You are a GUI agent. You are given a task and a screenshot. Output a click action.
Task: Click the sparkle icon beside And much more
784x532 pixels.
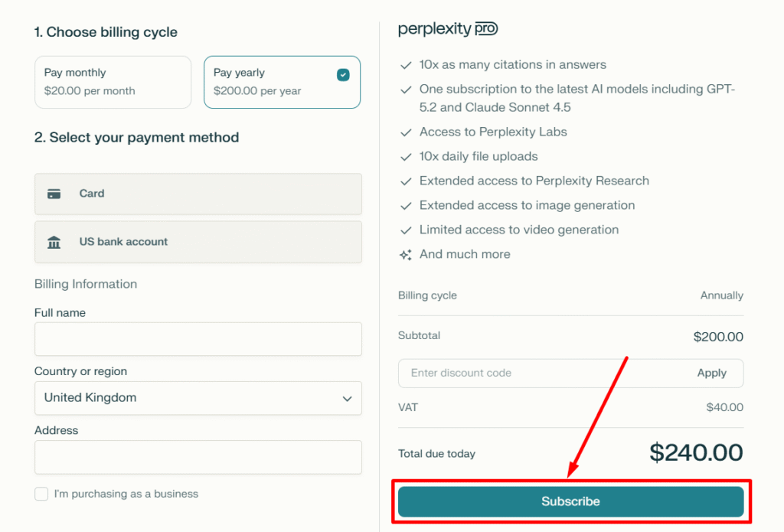pyautogui.click(x=406, y=255)
